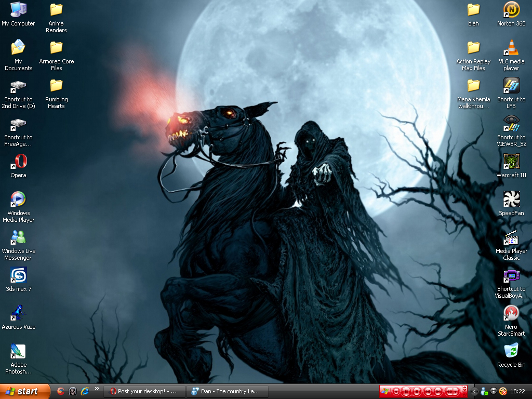Select the Armored Core Files folder
The width and height of the screenshot is (532, 399).
(56, 55)
